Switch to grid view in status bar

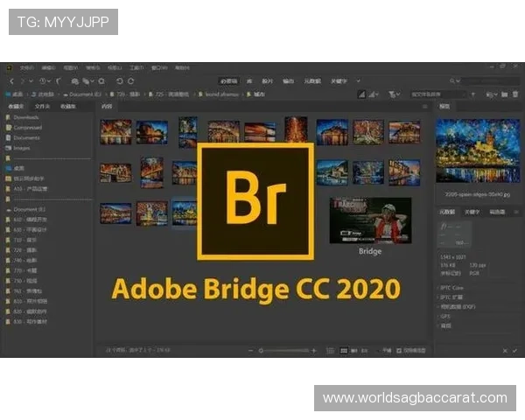click(342, 351)
